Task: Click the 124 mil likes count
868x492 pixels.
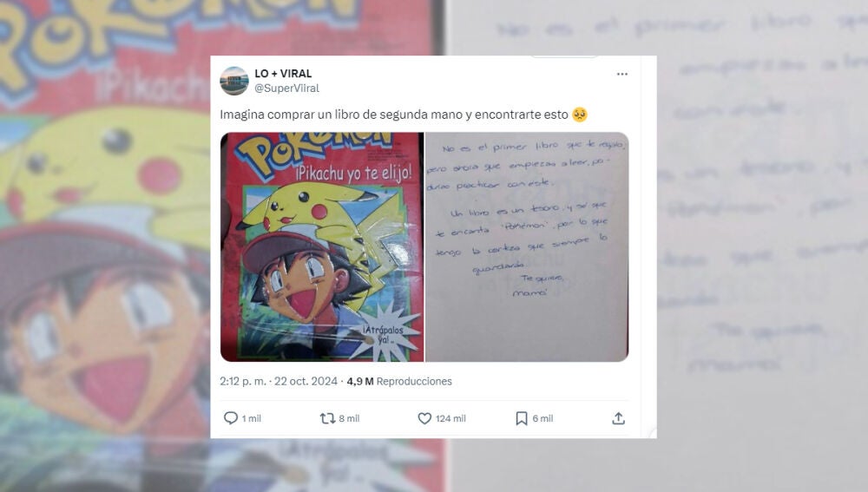Action: point(450,418)
